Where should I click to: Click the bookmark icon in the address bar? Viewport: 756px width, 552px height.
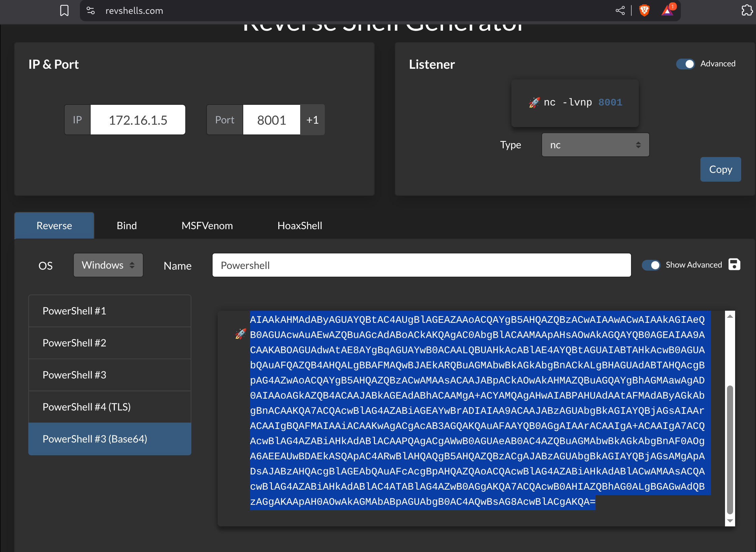[64, 10]
